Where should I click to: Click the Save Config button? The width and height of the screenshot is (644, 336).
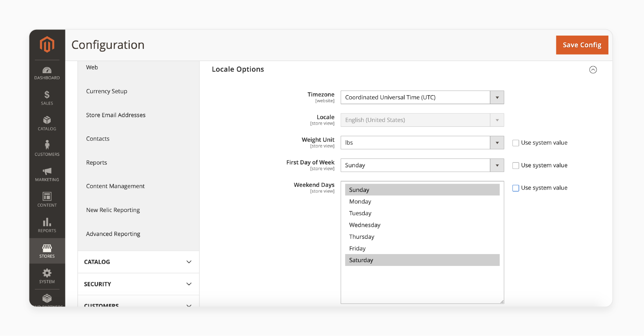click(582, 45)
